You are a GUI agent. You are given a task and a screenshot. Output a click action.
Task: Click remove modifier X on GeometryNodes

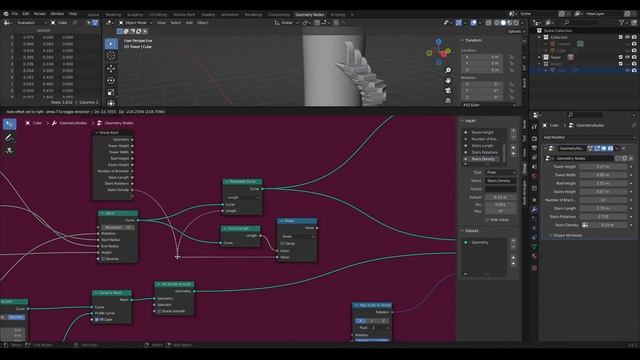coord(624,149)
